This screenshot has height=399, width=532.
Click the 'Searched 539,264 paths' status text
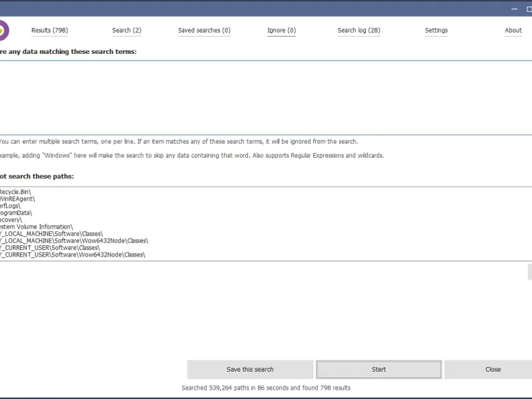266,388
